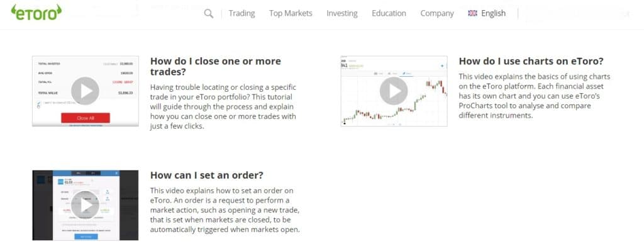The height and width of the screenshot is (249, 644).
Task: Open "How can I set an order?" heading
Action: [206, 175]
